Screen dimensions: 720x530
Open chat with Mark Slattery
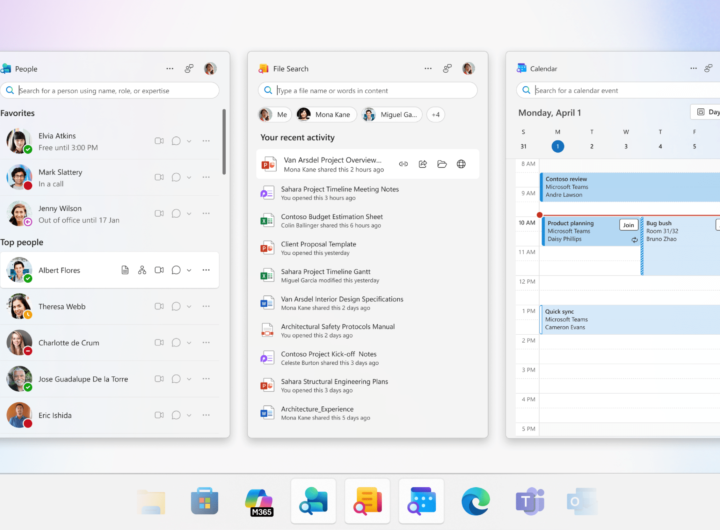(x=176, y=177)
